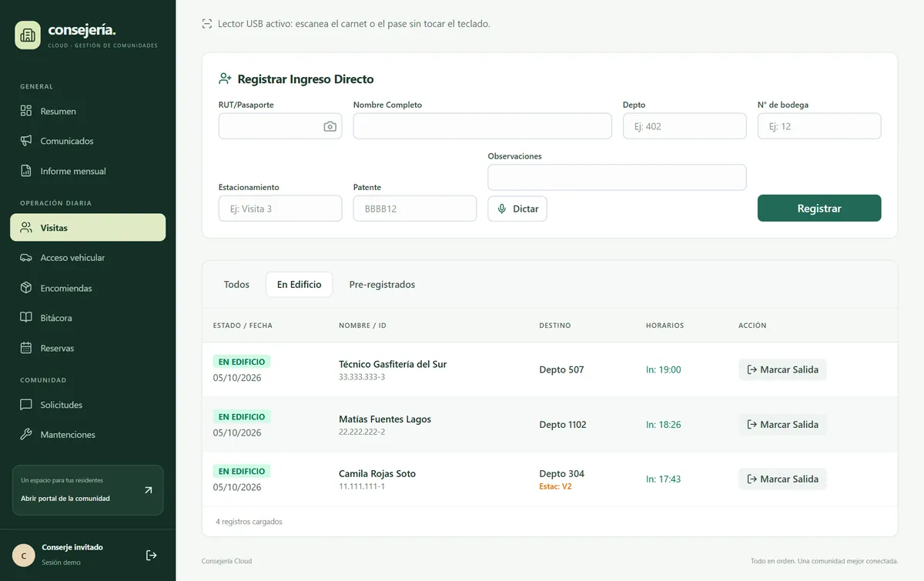Focus the Patente input field

coord(415,209)
